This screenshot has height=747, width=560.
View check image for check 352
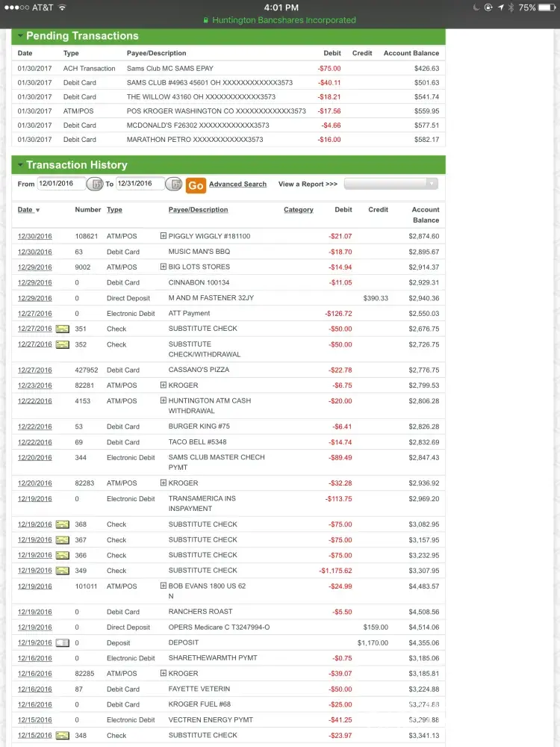[63, 344]
